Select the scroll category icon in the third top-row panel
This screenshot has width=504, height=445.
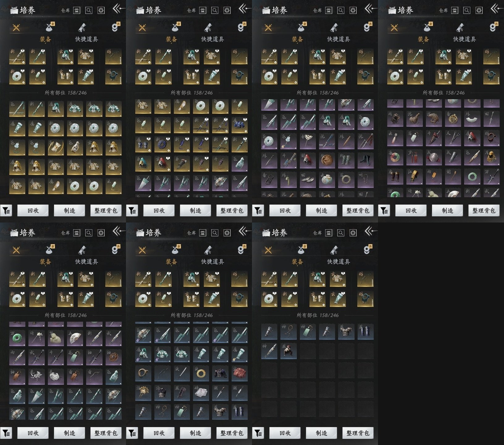tap(334, 28)
